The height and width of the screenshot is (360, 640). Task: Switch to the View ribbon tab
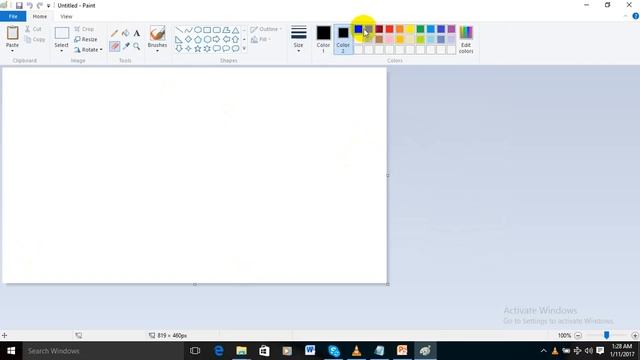[x=66, y=16]
